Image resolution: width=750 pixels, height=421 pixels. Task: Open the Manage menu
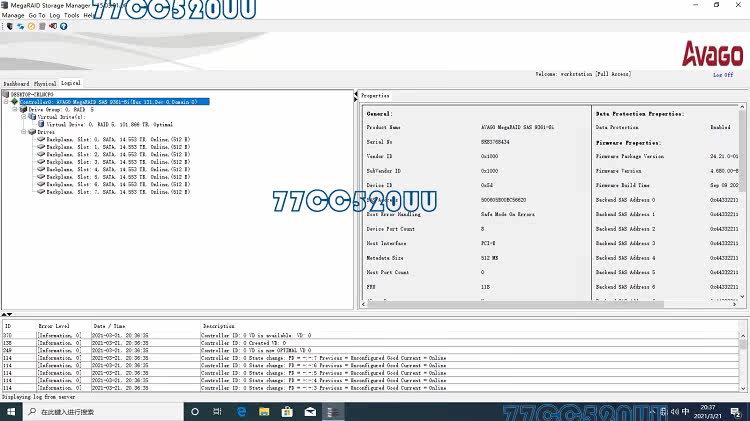point(13,15)
